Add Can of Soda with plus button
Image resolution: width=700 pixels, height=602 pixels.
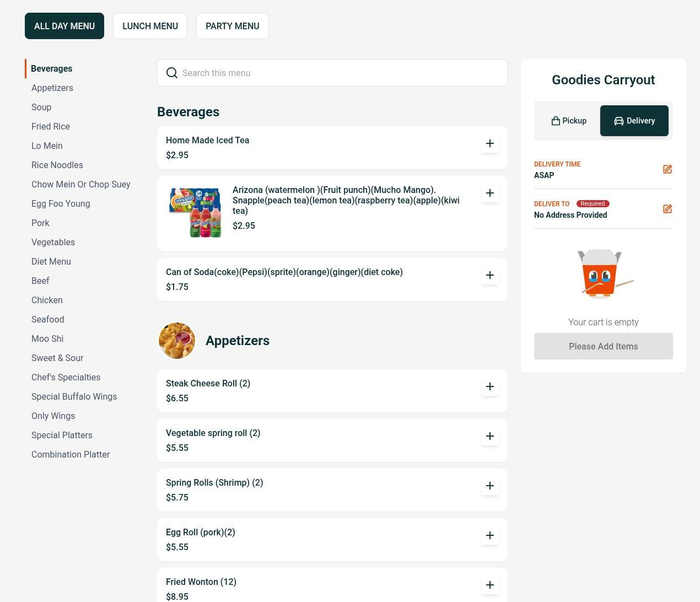[x=489, y=276]
